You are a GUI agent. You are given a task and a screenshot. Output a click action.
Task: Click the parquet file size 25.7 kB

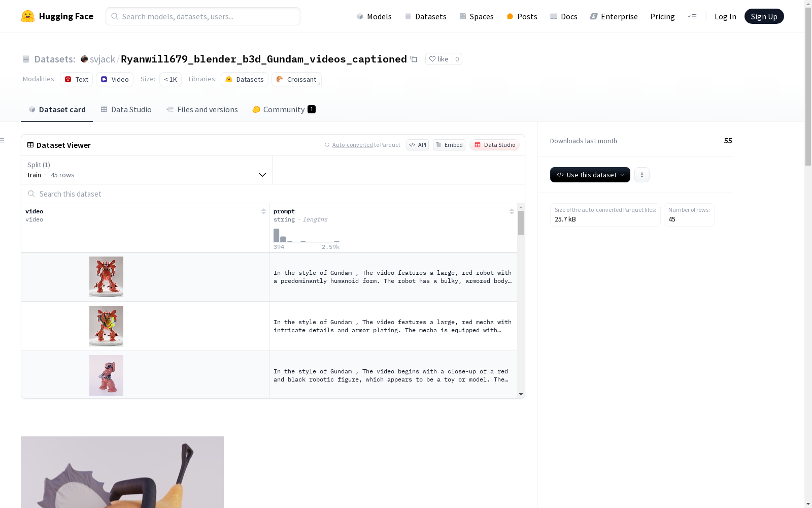pyautogui.click(x=565, y=219)
